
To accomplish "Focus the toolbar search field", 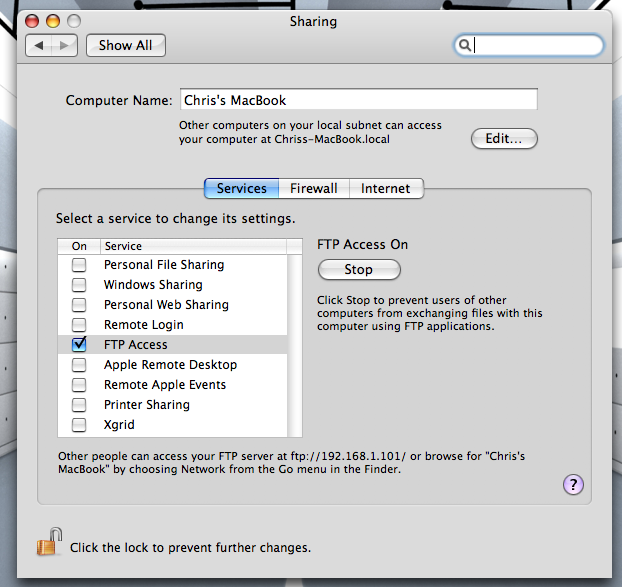I will [528, 45].
